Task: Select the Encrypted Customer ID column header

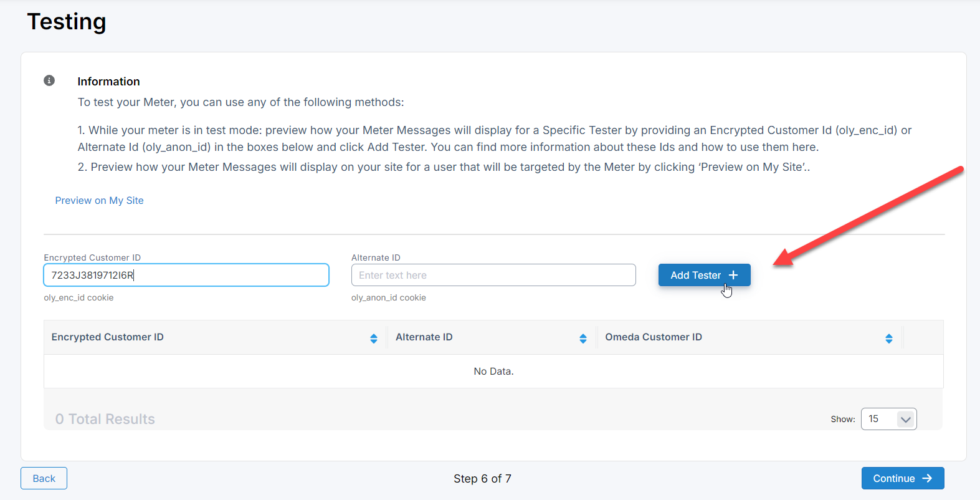Action: point(108,337)
